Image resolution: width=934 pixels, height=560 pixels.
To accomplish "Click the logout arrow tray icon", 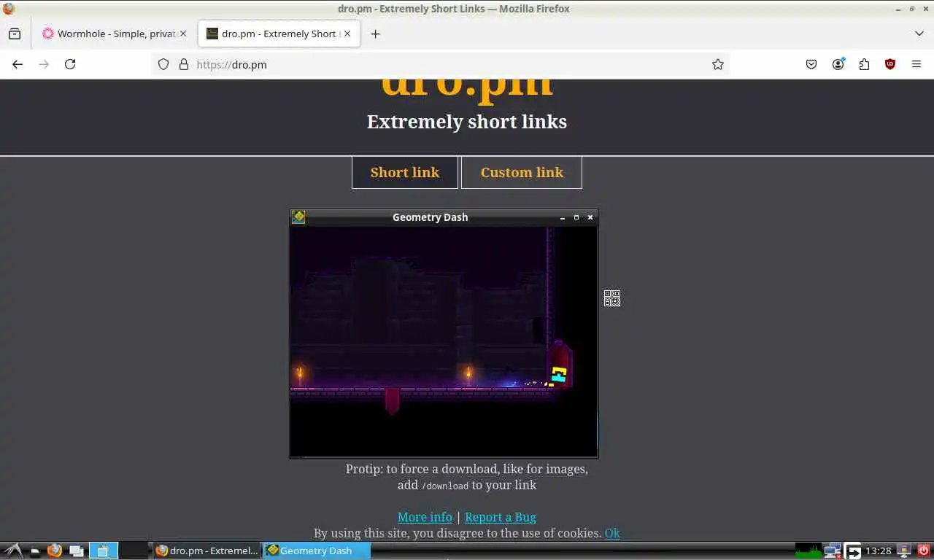I will point(853,551).
